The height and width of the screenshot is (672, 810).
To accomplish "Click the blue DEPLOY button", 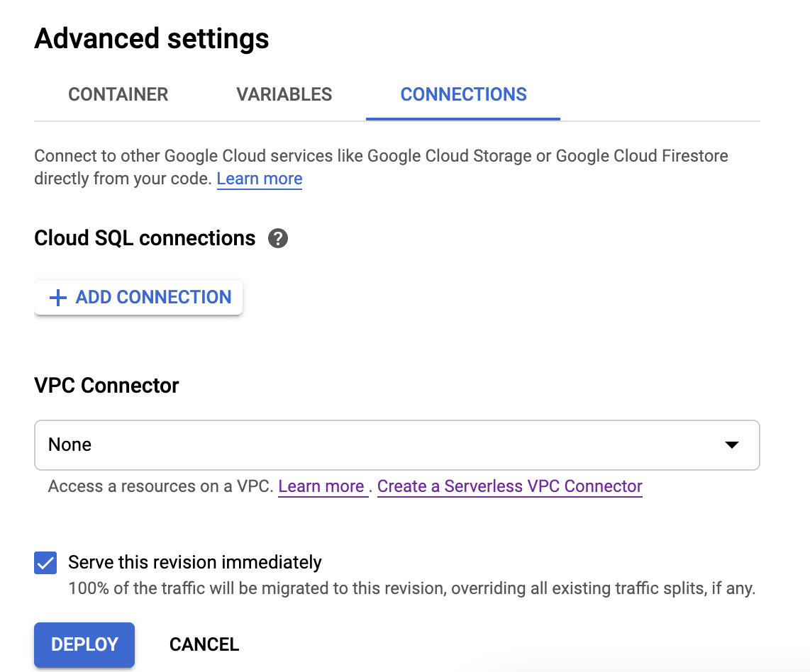I will coord(84,644).
